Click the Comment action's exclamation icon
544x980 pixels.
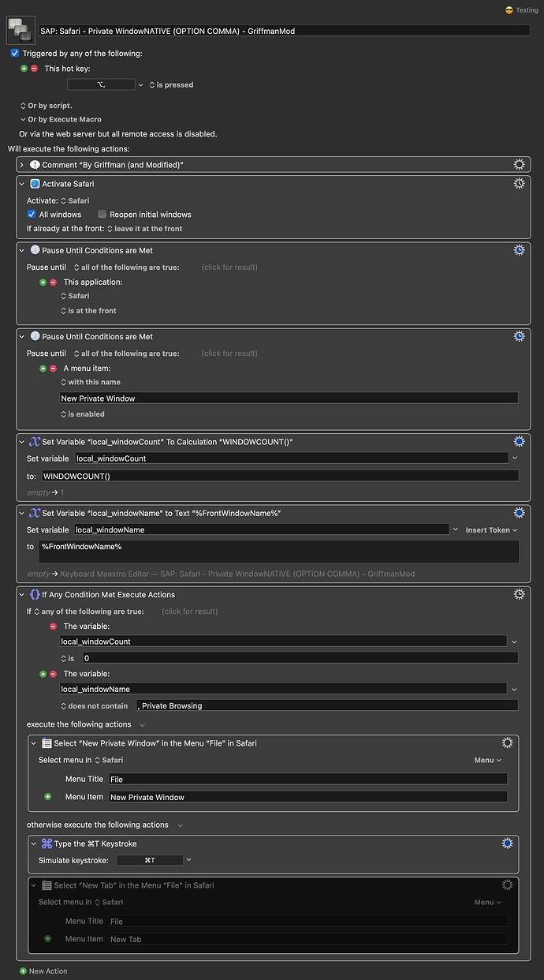point(35,165)
